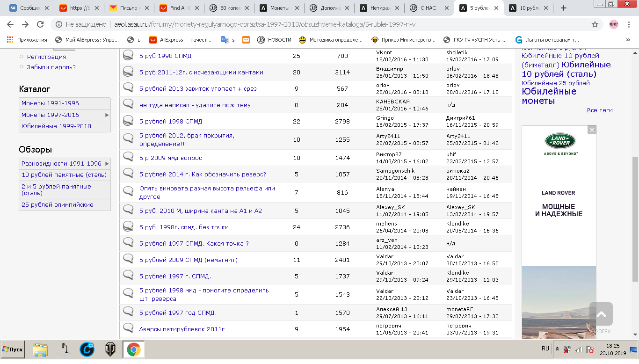Reload the page with the refresh icon

click(x=40, y=24)
